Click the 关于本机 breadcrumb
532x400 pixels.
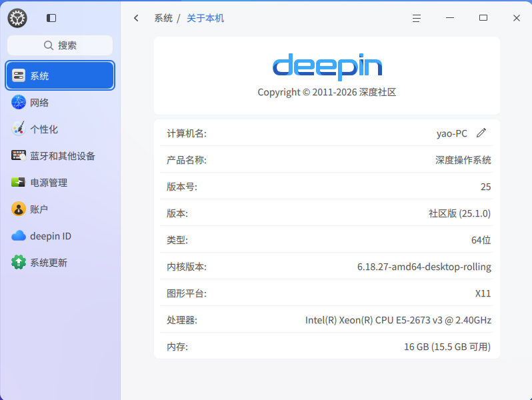click(x=205, y=18)
